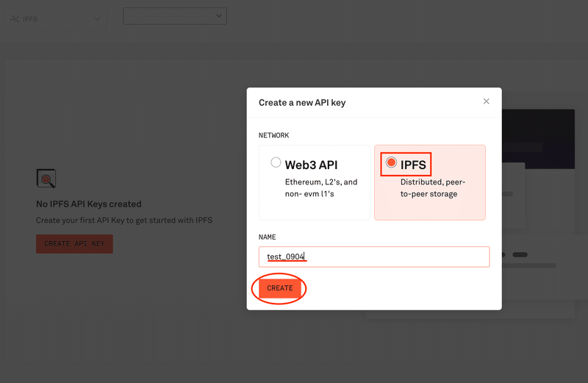This screenshot has height=383, width=588.
Task: Click the Ethereum, L2's description text
Action: coord(321,188)
